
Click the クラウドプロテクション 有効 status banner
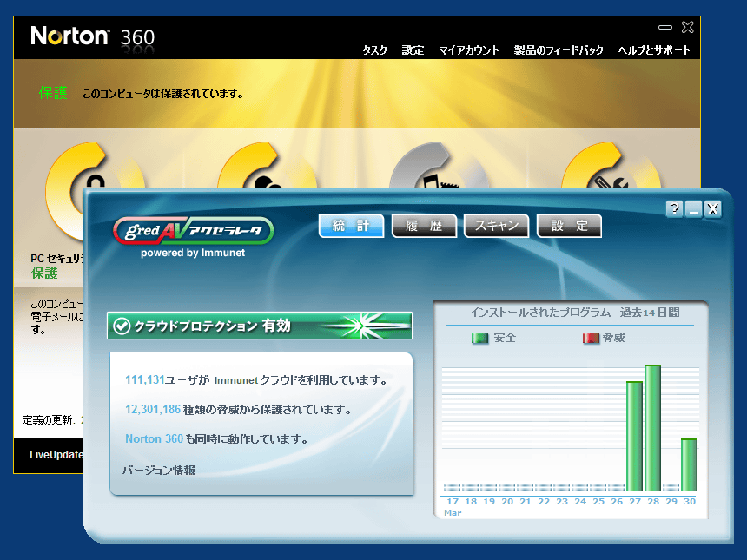[x=260, y=326]
